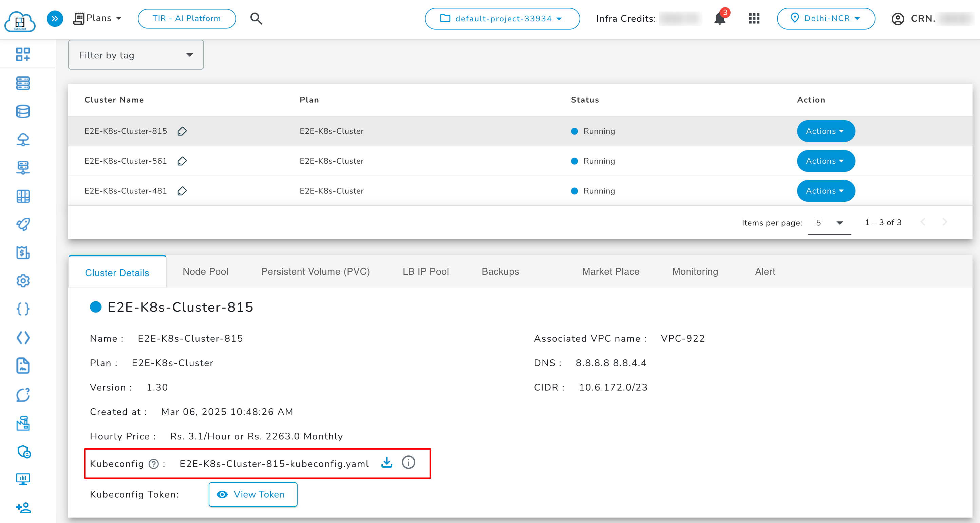Click the Cluster Name column header
The image size is (980, 523).
tap(114, 100)
